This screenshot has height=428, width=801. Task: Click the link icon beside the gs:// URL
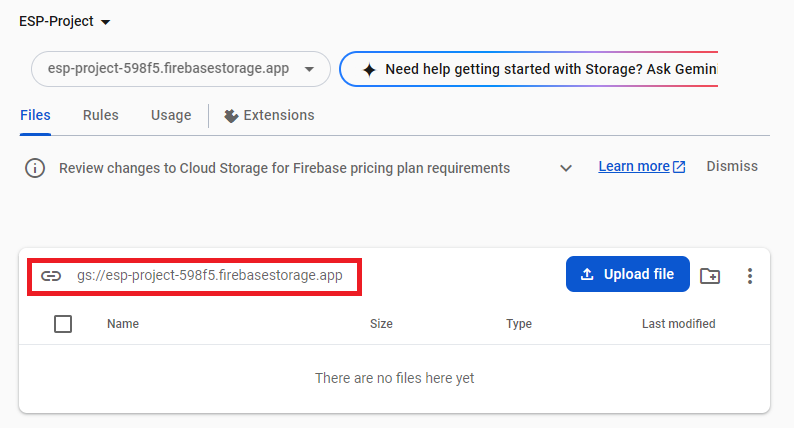tap(51, 276)
